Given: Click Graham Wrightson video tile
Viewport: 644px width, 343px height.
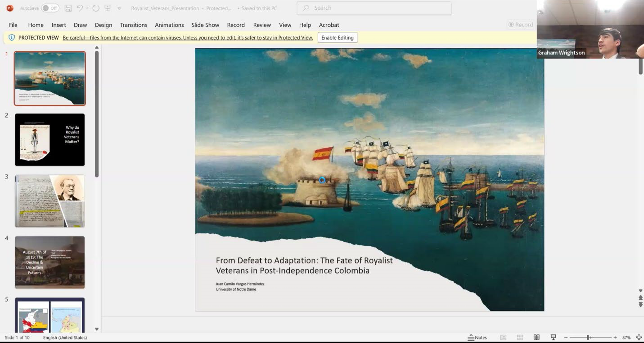Looking at the screenshot, I should [590, 29].
